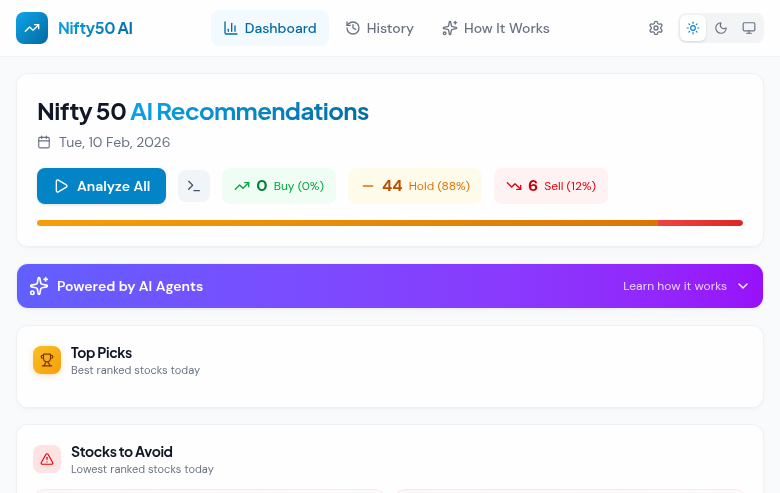Click the Sell trend-down arrow icon

[514, 186]
